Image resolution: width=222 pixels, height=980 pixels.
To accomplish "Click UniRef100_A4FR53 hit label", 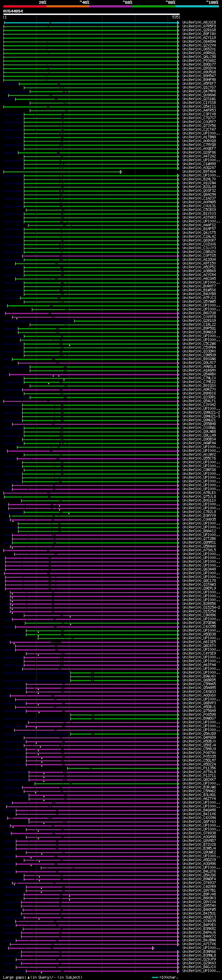I will tap(199, 110).
